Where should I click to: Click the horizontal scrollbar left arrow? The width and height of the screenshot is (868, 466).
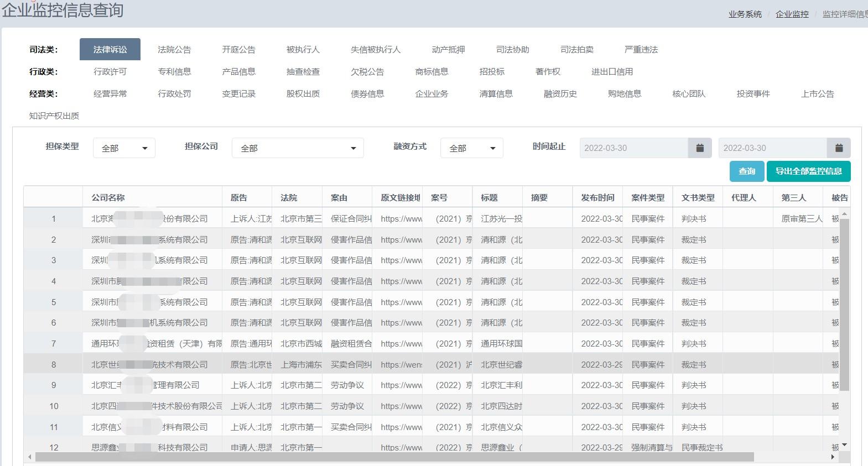tap(30, 457)
